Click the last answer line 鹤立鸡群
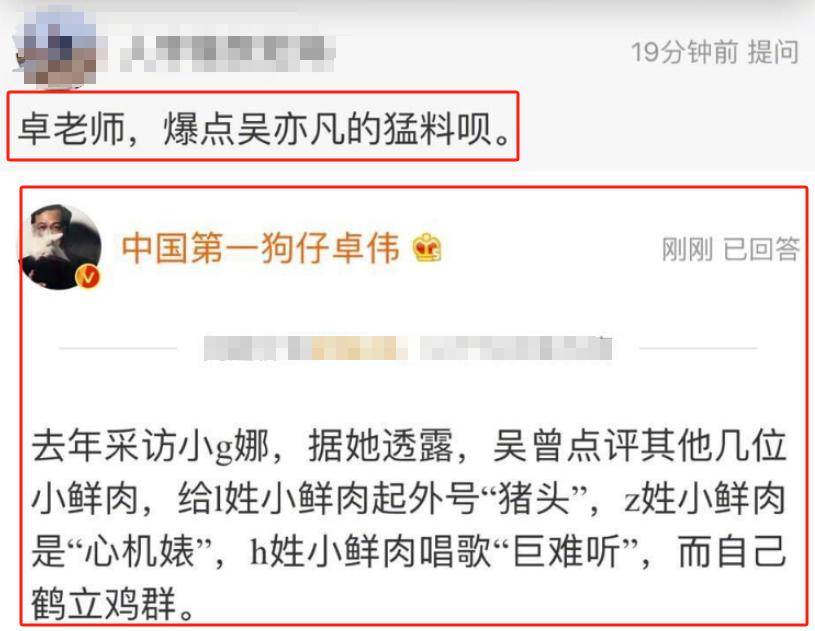The image size is (815, 631). (x=113, y=603)
